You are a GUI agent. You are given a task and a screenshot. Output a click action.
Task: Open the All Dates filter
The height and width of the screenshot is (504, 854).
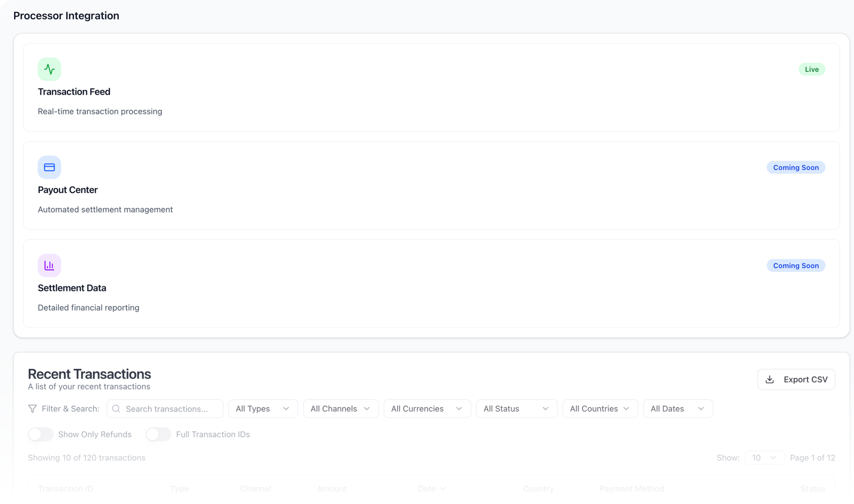point(678,409)
